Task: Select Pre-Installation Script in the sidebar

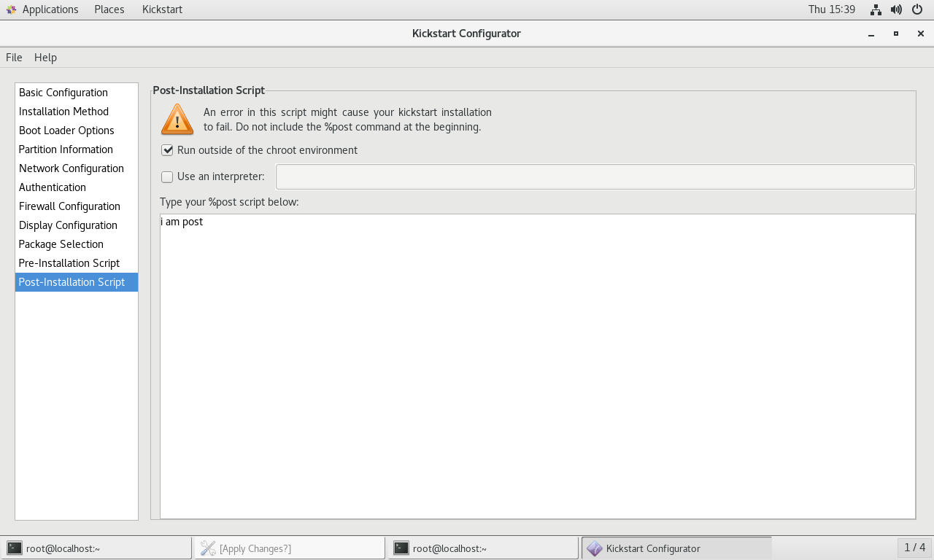Action: tap(77, 263)
